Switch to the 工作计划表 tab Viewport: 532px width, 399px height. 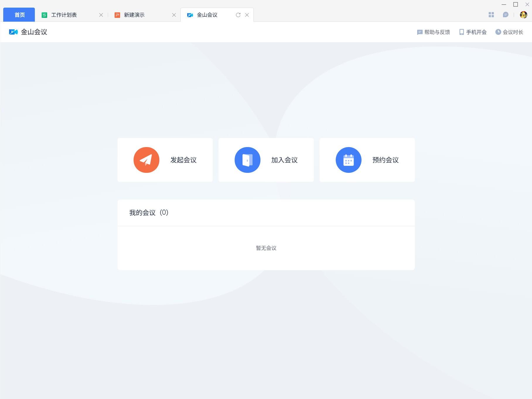[63, 15]
